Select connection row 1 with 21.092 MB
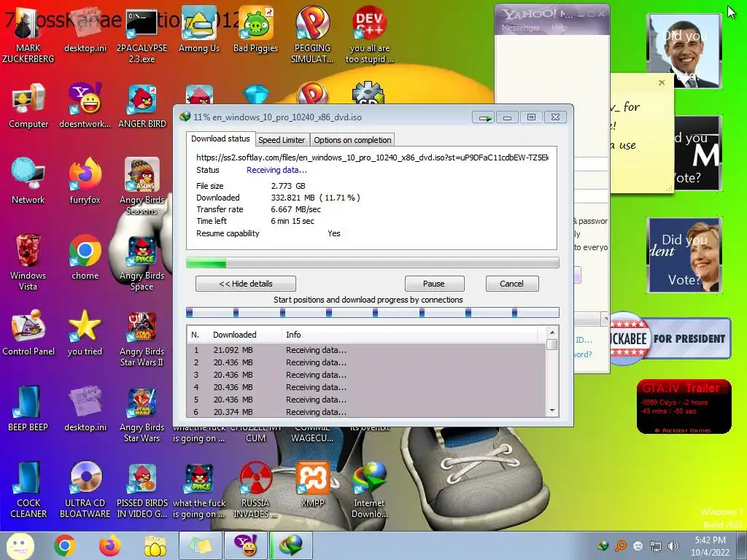747x560 pixels. [367, 350]
